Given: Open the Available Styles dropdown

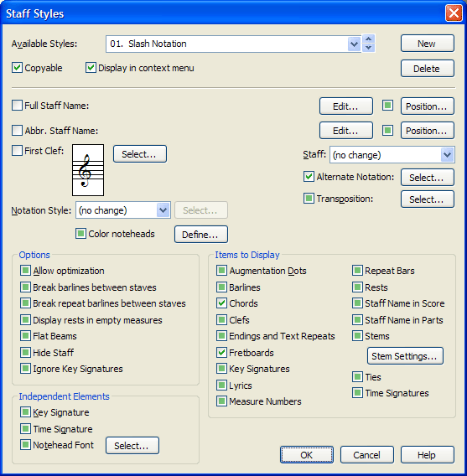Looking at the screenshot, I should pos(354,44).
